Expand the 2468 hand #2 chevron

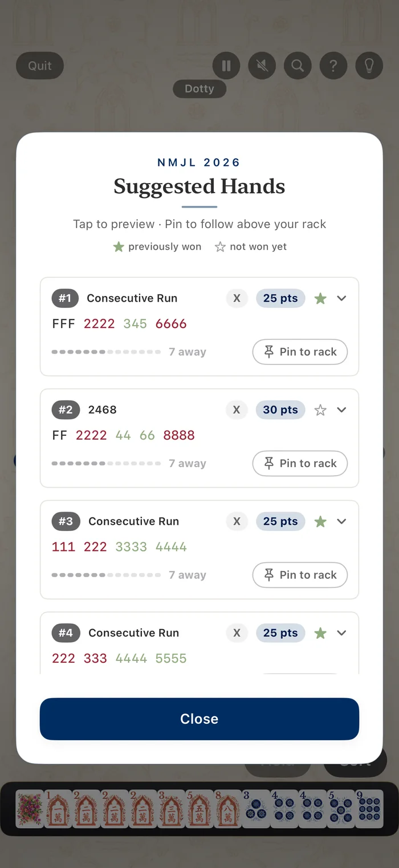pyautogui.click(x=341, y=409)
